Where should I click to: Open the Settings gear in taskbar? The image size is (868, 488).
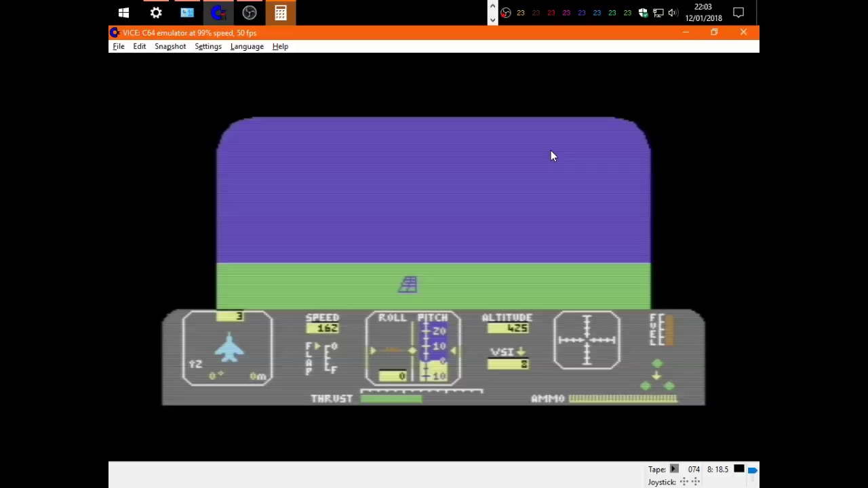tap(156, 12)
